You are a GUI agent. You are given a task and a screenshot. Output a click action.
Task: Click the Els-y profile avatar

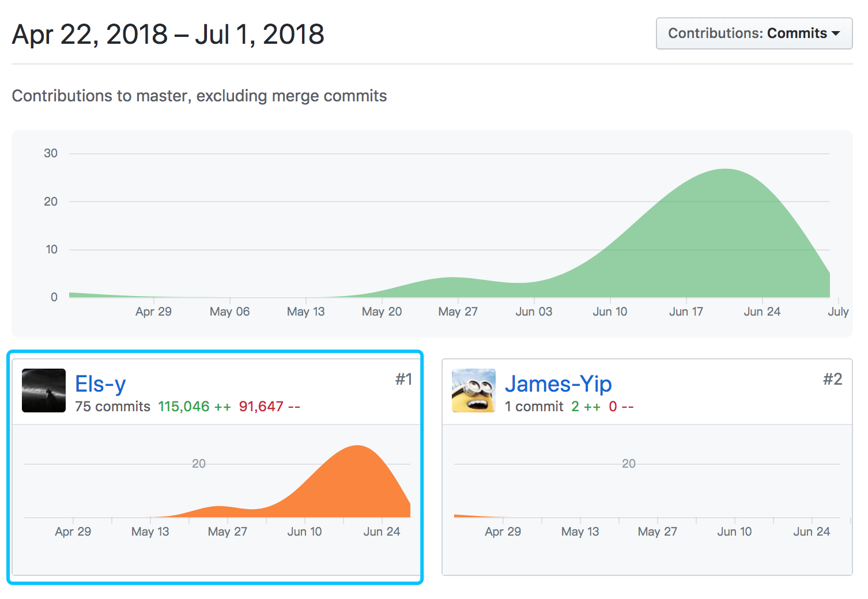(44, 391)
